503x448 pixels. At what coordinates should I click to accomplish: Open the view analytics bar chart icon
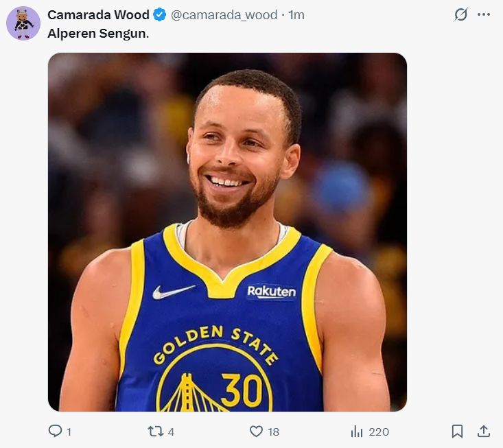357,431
